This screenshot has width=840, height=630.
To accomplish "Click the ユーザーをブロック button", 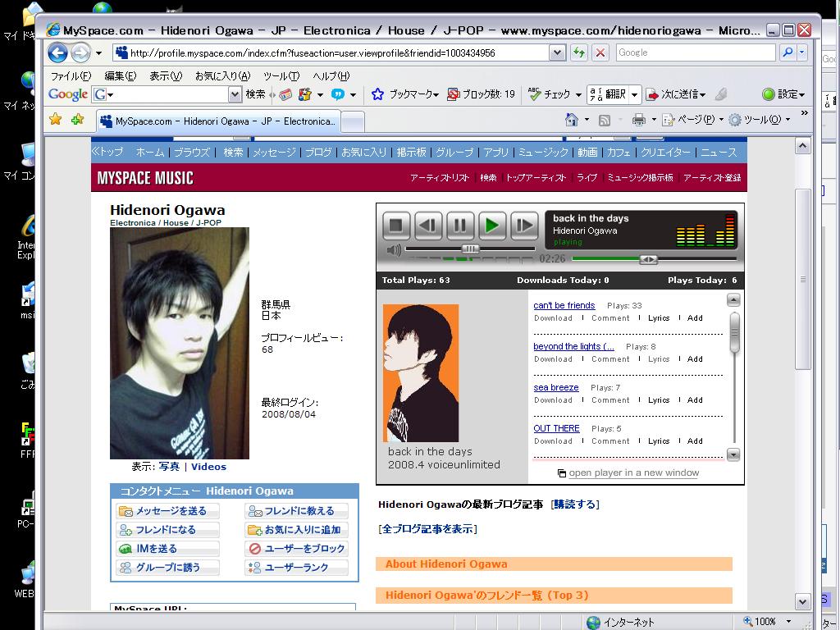I will (x=296, y=549).
